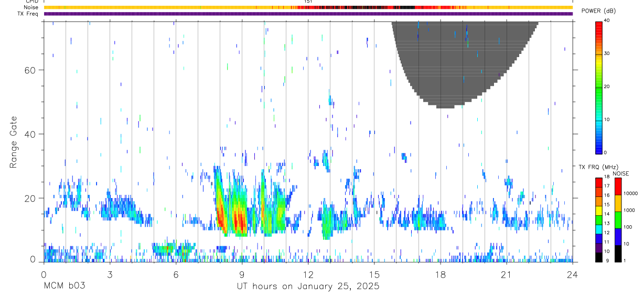Click the '14' tick on TX FRQ scale
Viewport: 644px width, 297px height.
coord(607,214)
